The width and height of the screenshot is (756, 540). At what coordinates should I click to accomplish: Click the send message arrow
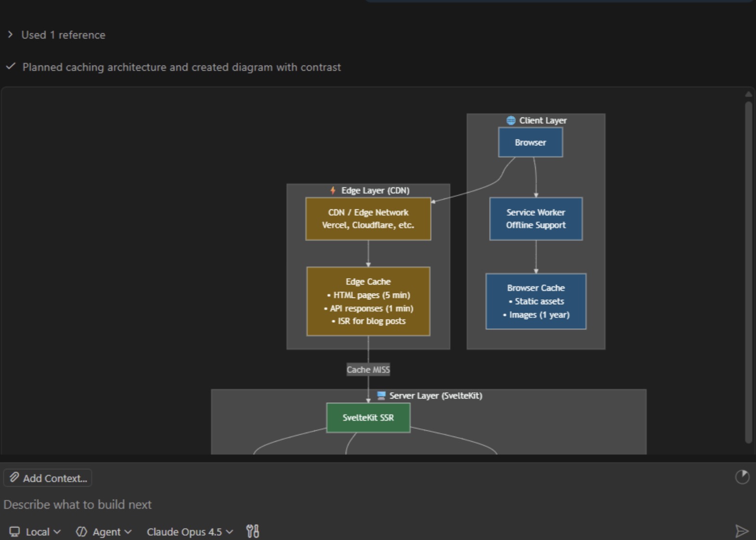pyautogui.click(x=742, y=531)
